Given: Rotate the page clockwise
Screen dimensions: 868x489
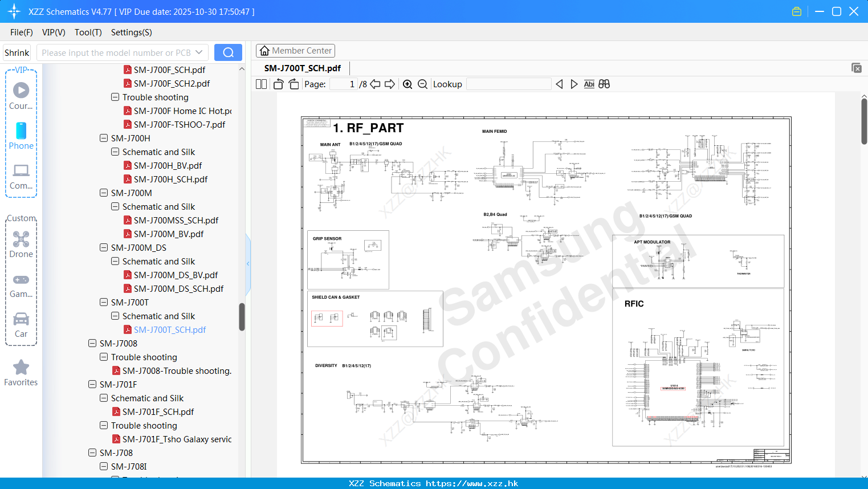Looking at the screenshot, I should pos(294,84).
